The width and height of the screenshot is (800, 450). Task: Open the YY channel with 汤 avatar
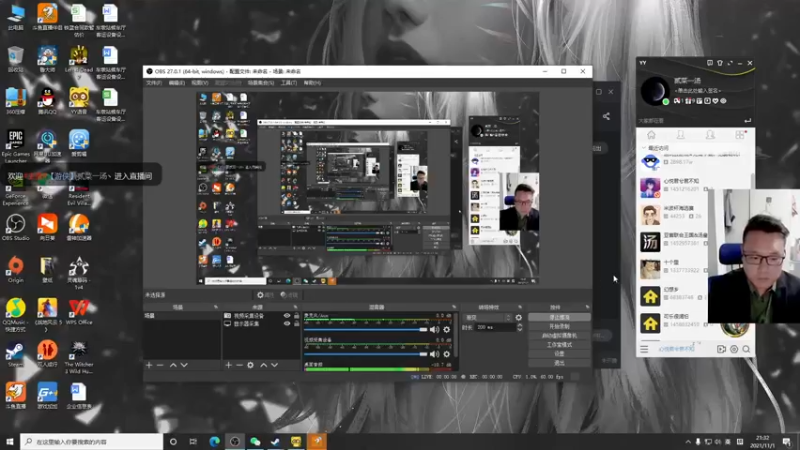pos(650,242)
